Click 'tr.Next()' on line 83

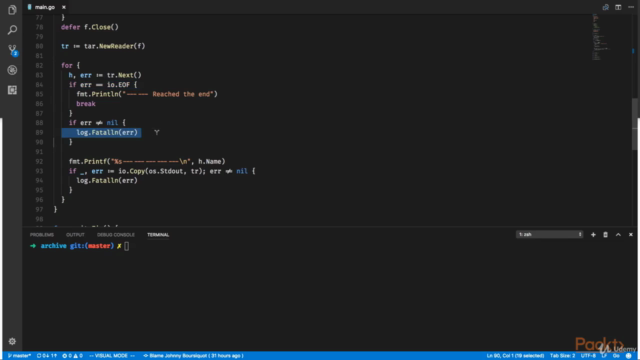click(124, 75)
